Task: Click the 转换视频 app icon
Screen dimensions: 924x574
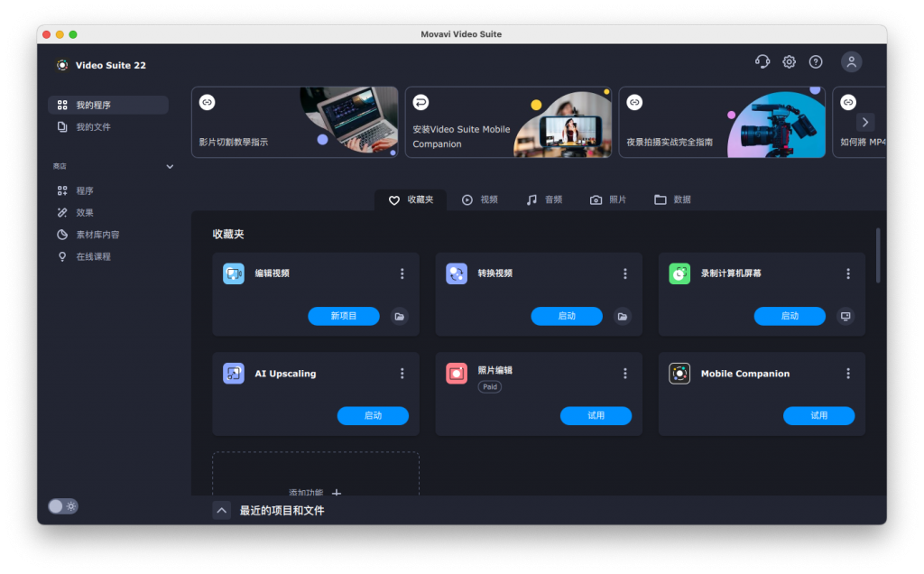Action: pyautogui.click(x=457, y=273)
